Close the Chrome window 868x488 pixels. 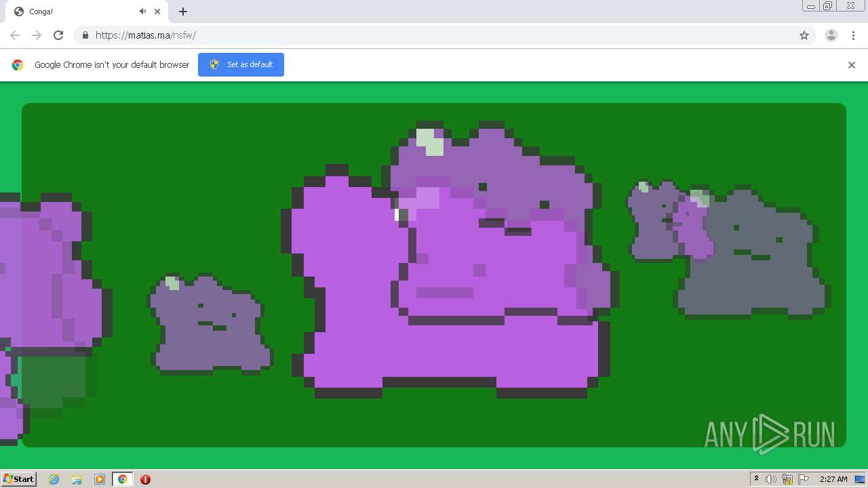pyautogui.click(x=850, y=6)
